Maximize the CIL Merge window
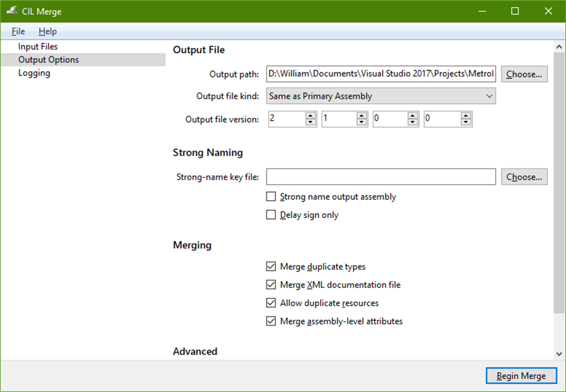The image size is (566, 392). (515, 11)
